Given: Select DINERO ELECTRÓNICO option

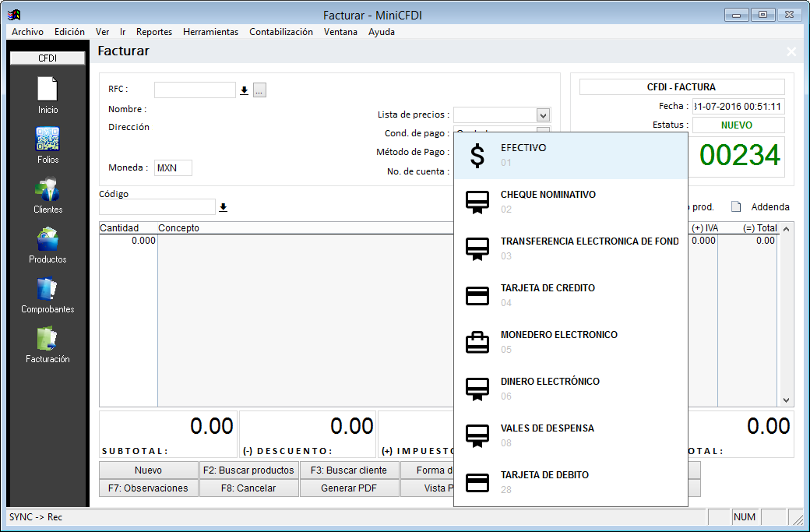Looking at the screenshot, I should pos(571,389).
